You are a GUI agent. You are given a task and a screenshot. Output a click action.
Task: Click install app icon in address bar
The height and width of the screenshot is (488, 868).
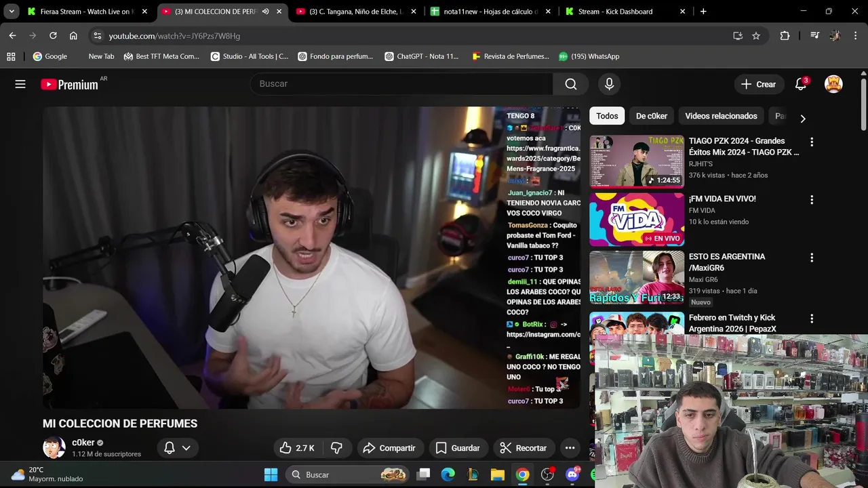pyautogui.click(x=738, y=36)
